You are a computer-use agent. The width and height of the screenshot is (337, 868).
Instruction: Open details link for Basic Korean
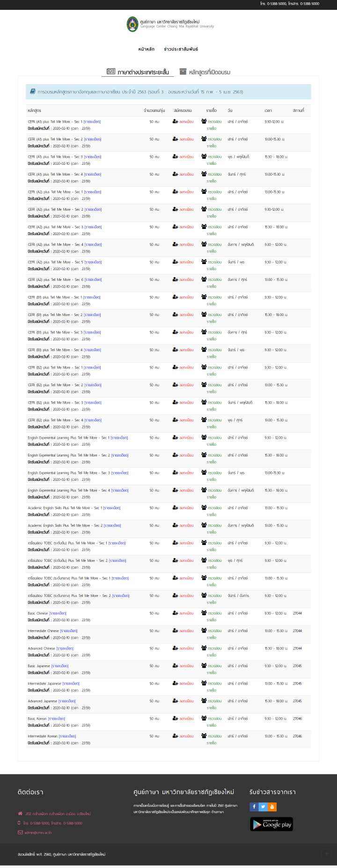coord(57,719)
